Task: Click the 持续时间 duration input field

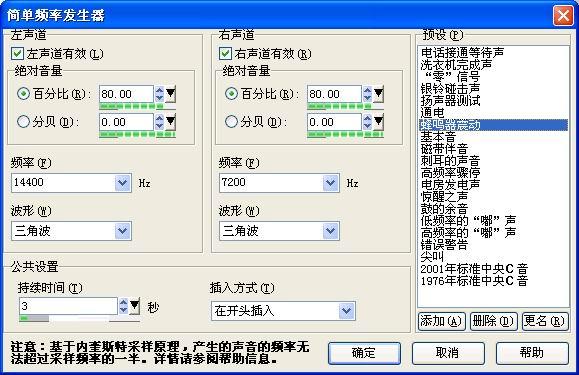Action: (x=68, y=306)
